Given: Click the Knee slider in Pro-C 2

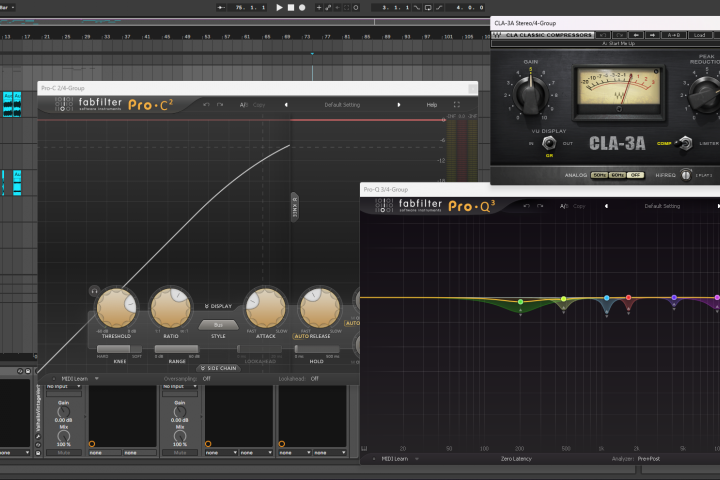Looking at the screenshot, I should coord(119,349).
